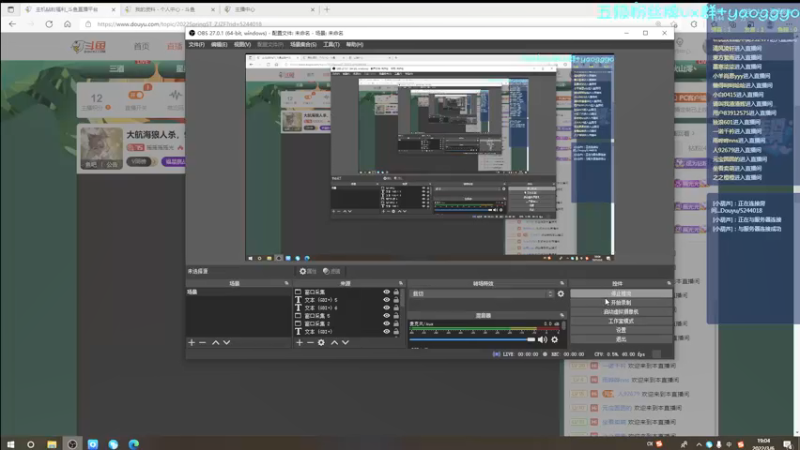Screen dimensions: 800x450
Task: Hide the 窗口采集 5 source
Action: point(386,316)
